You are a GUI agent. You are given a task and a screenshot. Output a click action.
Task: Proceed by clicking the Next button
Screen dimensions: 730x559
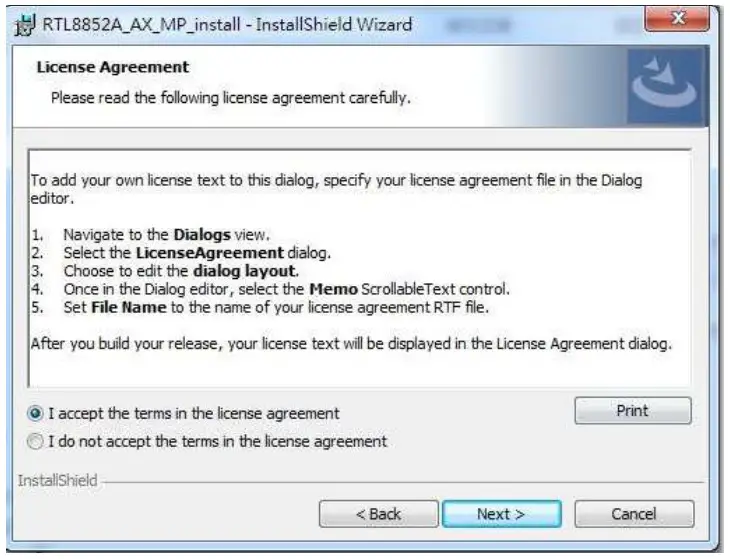tap(500, 514)
